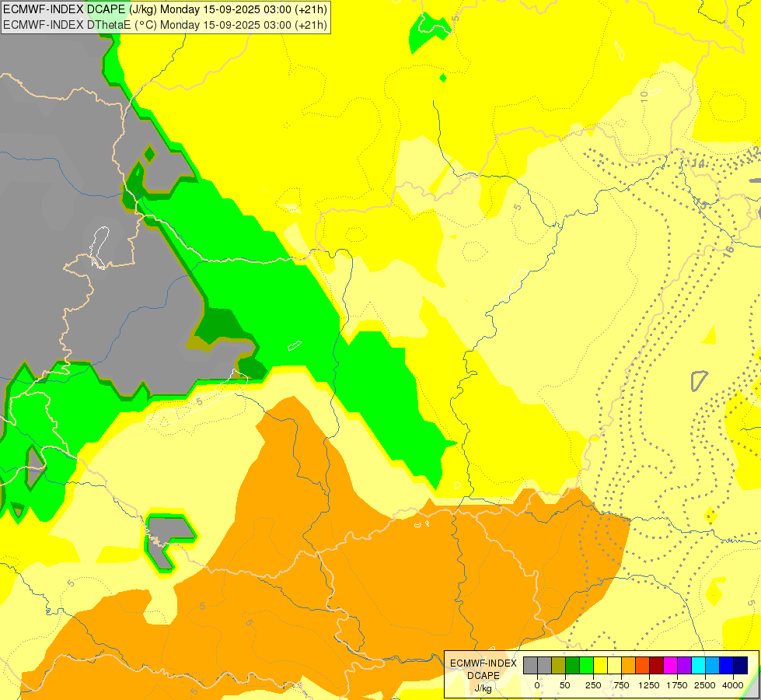Click the contour label '15'
This screenshot has width=761, height=700.
click(701, 203)
